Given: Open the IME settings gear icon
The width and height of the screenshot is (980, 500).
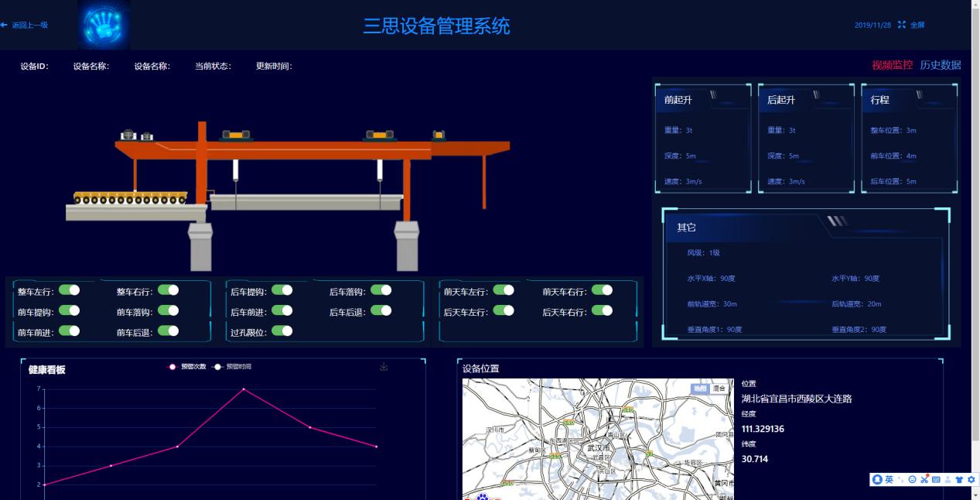Looking at the screenshot, I should click(x=971, y=480).
